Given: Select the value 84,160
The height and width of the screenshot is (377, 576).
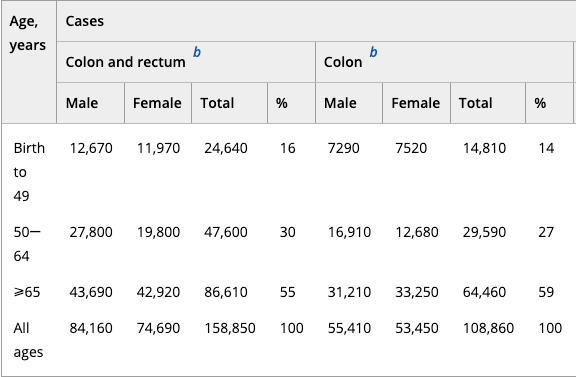Looking at the screenshot, I should coord(91,328).
